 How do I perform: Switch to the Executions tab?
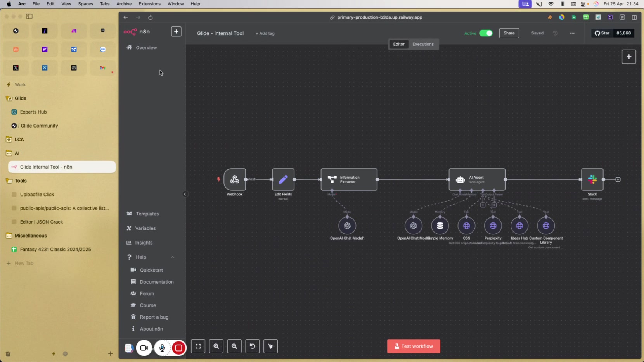tap(423, 44)
